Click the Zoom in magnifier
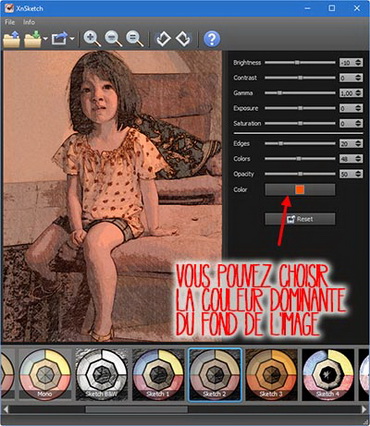 [x=92, y=39]
